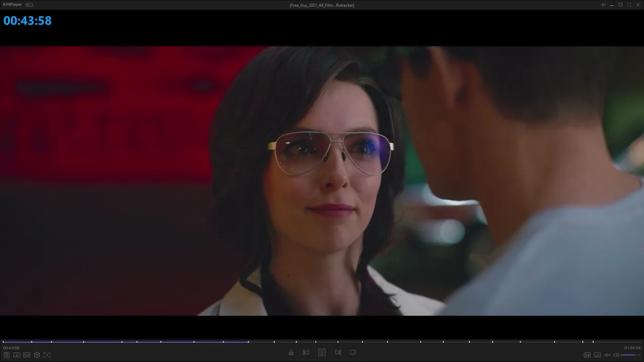Toggle VR mode goggles icon

coord(27,355)
